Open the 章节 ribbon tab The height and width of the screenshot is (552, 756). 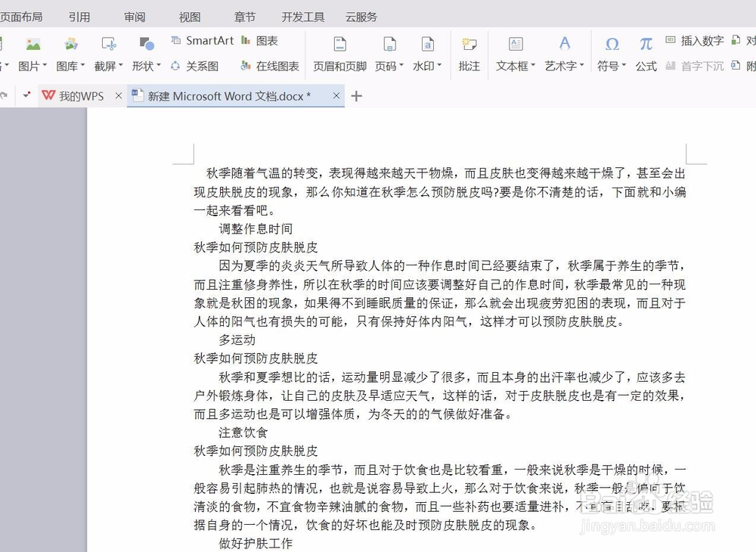click(x=244, y=17)
